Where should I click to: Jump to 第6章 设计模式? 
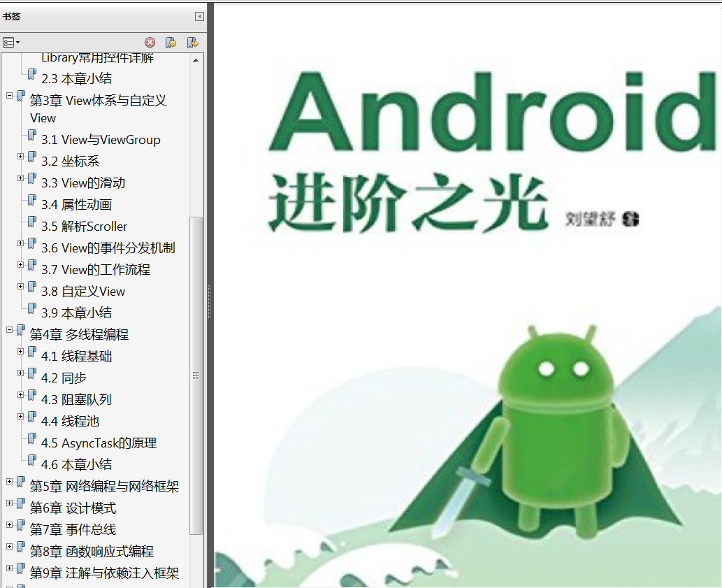(73, 508)
